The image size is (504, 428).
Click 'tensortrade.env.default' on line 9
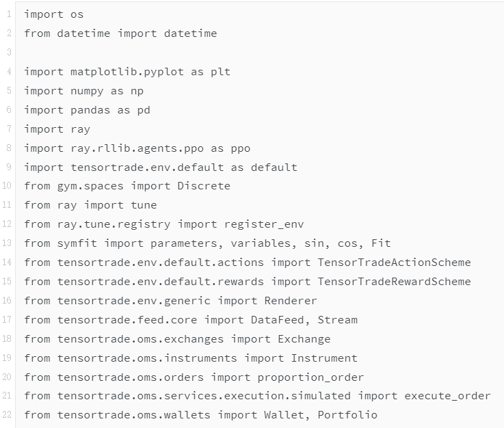coord(147,168)
